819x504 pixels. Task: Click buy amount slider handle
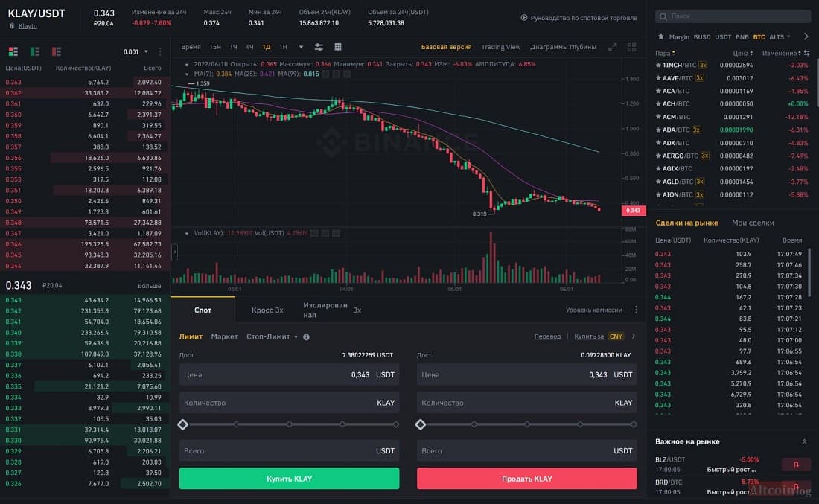(183, 424)
